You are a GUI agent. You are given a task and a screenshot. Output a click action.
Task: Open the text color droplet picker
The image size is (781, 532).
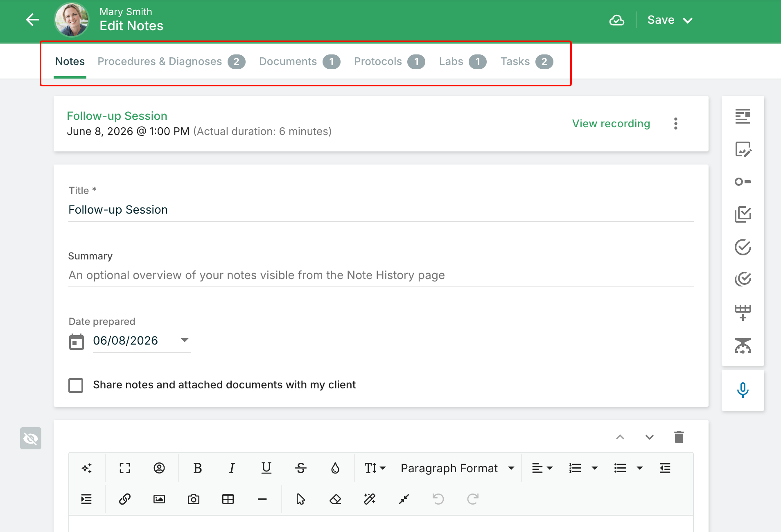335,468
